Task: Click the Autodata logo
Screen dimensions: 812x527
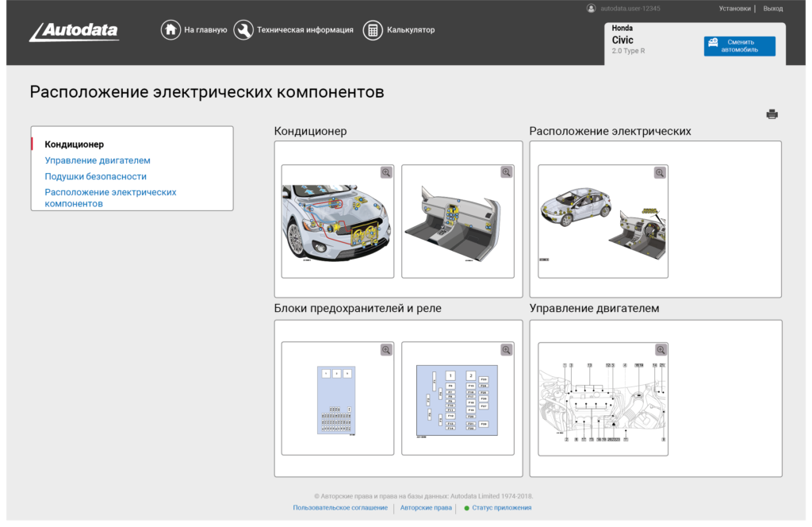Action: (74, 32)
